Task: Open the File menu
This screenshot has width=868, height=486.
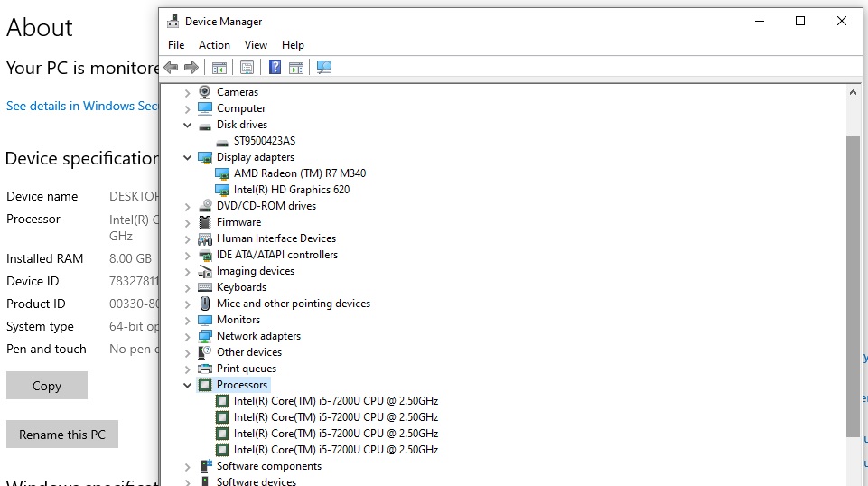Action: [x=176, y=45]
